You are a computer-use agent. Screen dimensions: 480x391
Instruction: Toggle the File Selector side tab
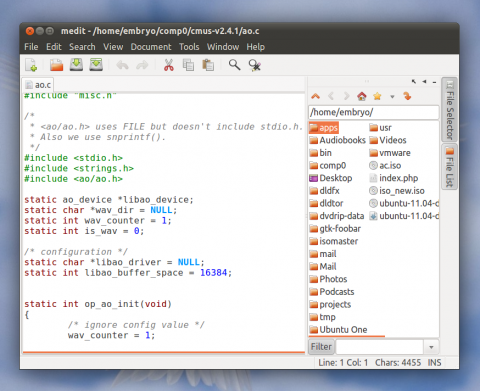449,109
